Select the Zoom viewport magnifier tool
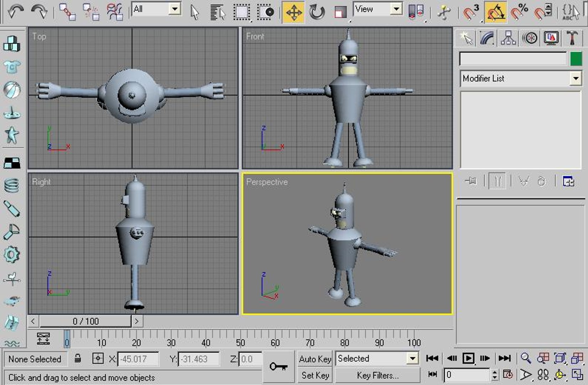The image size is (588, 385). click(x=526, y=358)
